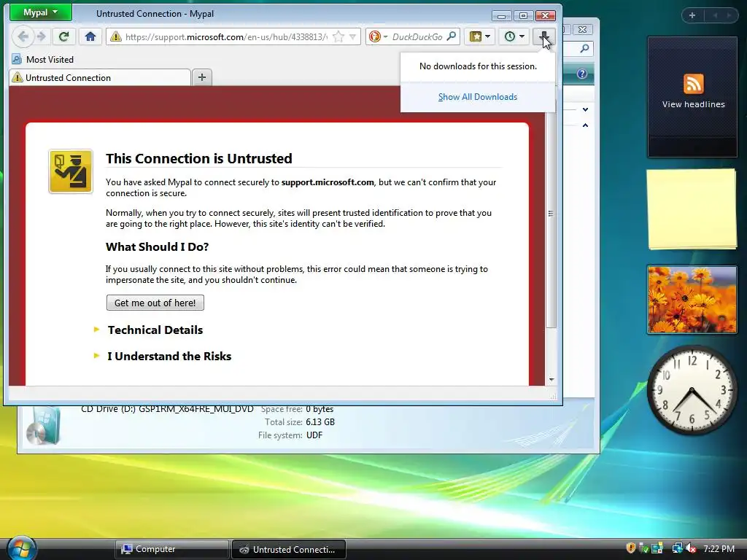Click the 'Total size: 6.13 GB' text
This screenshot has width=747, height=560.
(x=300, y=422)
